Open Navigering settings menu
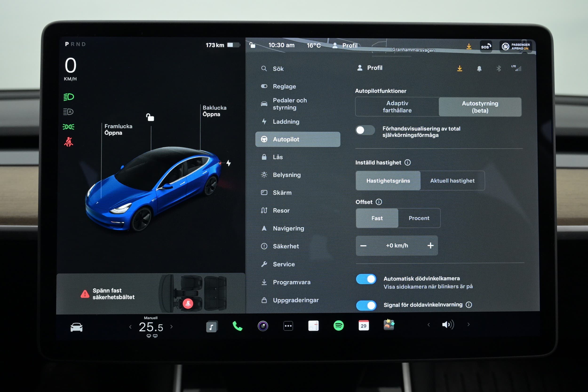The height and width of the screenshot is (392, 588). [x=298, y=228]
